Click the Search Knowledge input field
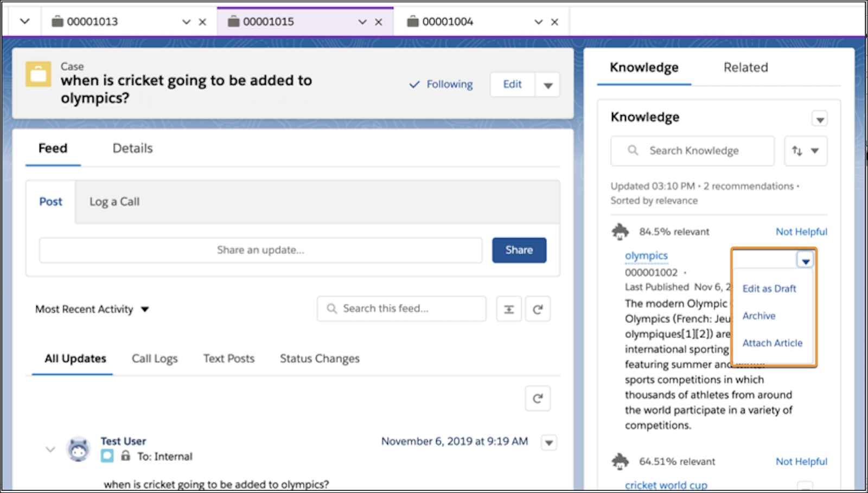This screenshot has width=868, height=493. pyautogui.click(x=692, y=151)
